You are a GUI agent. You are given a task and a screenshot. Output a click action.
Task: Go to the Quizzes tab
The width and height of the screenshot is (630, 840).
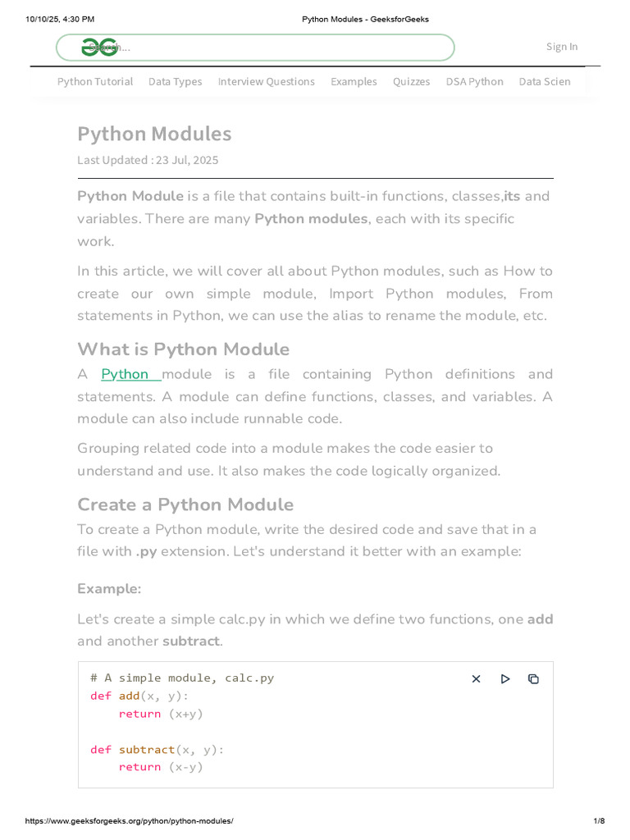pyautogui.click(x=411, y=81)
